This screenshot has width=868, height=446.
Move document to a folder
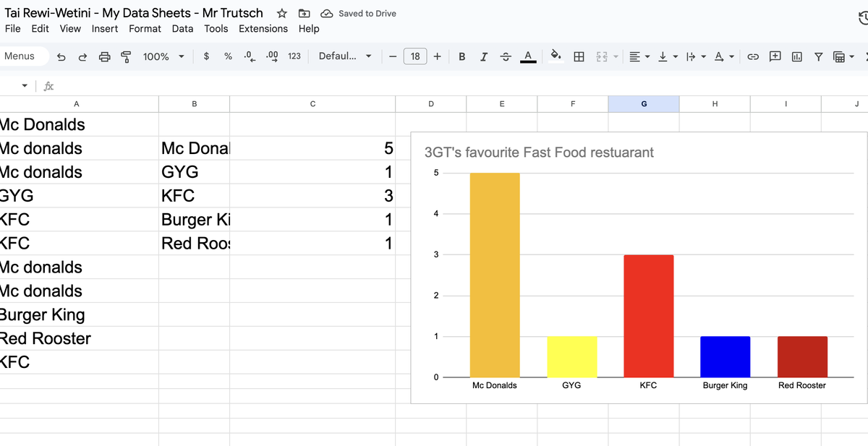point(305,13)
